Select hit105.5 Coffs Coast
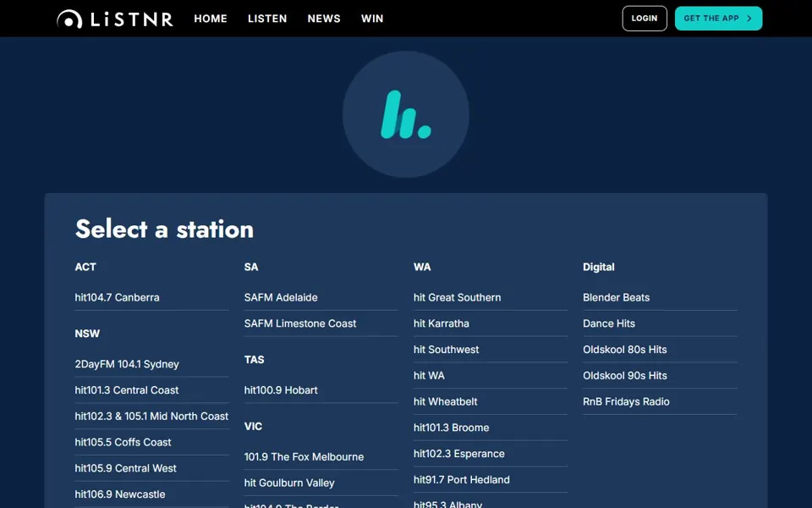This screenshot has height=508, width=812. 123,442
